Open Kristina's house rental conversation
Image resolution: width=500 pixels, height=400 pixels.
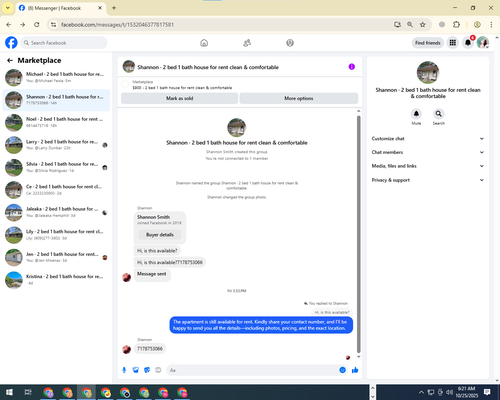[56, 280]
